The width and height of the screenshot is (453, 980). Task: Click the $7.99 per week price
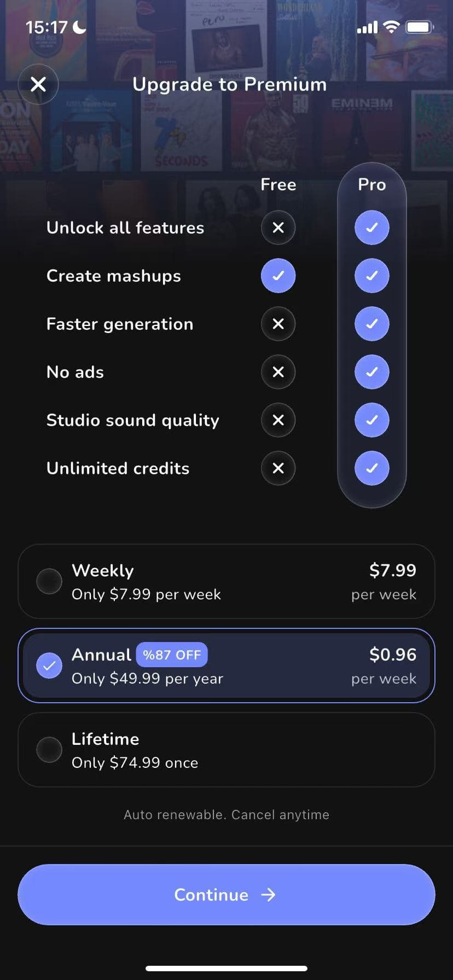coord(392,571)
